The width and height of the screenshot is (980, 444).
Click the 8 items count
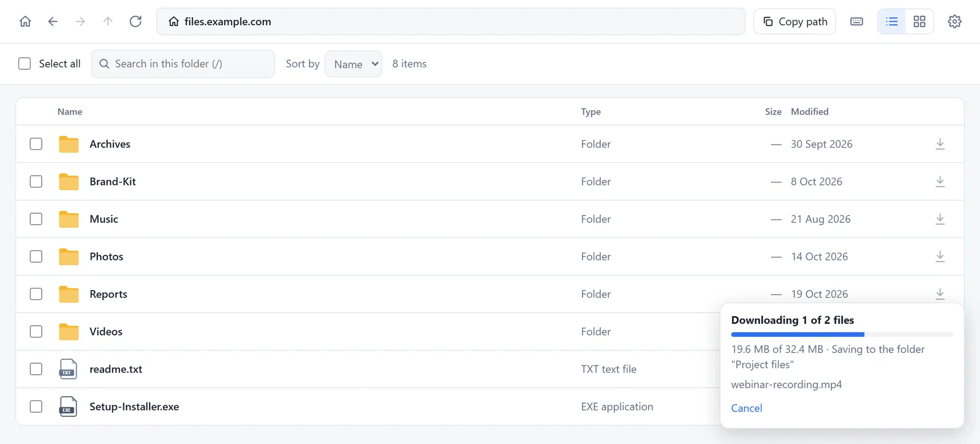[x=409, y=64]
